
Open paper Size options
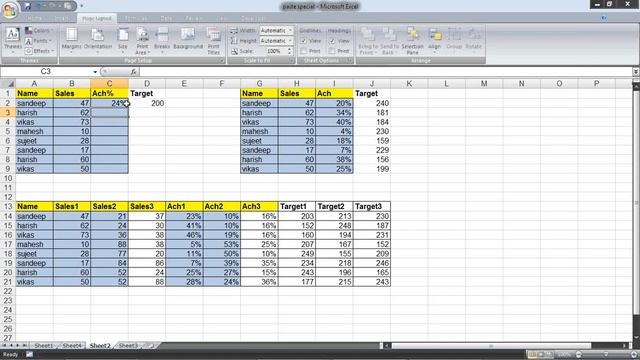click(x=123, y=41)
